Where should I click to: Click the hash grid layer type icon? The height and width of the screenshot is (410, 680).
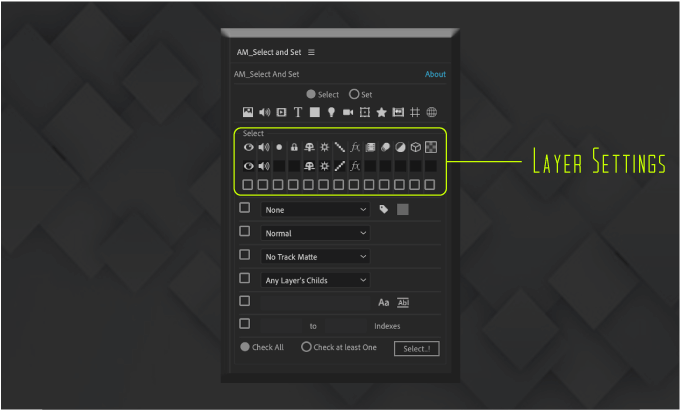point(415,112)
